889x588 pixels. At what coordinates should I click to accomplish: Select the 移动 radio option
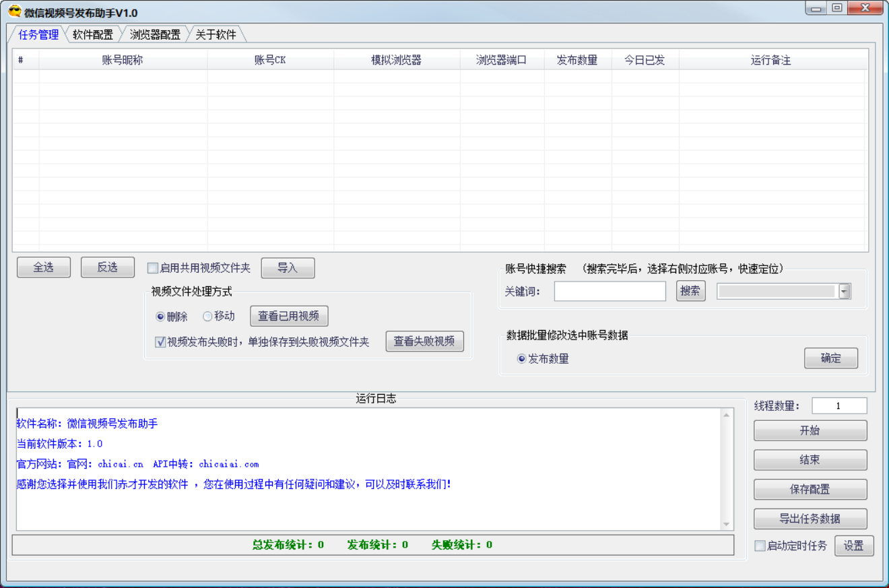point(207,317)
